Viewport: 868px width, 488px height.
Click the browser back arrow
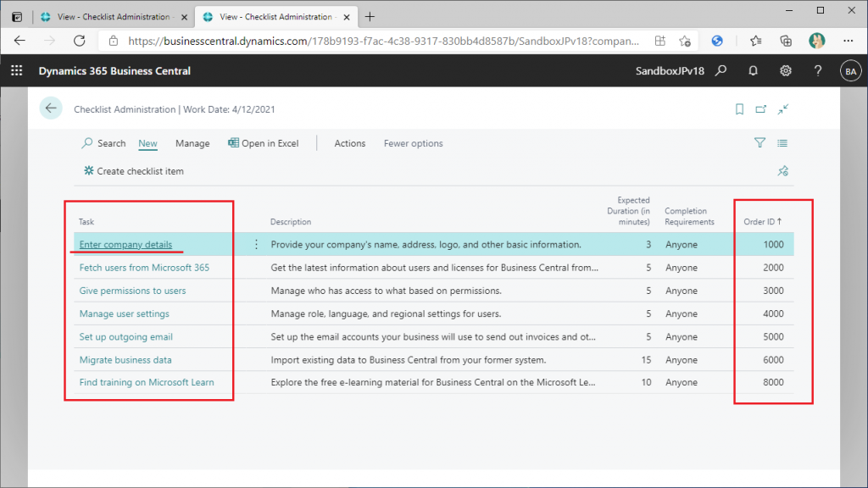click(20, 41)
